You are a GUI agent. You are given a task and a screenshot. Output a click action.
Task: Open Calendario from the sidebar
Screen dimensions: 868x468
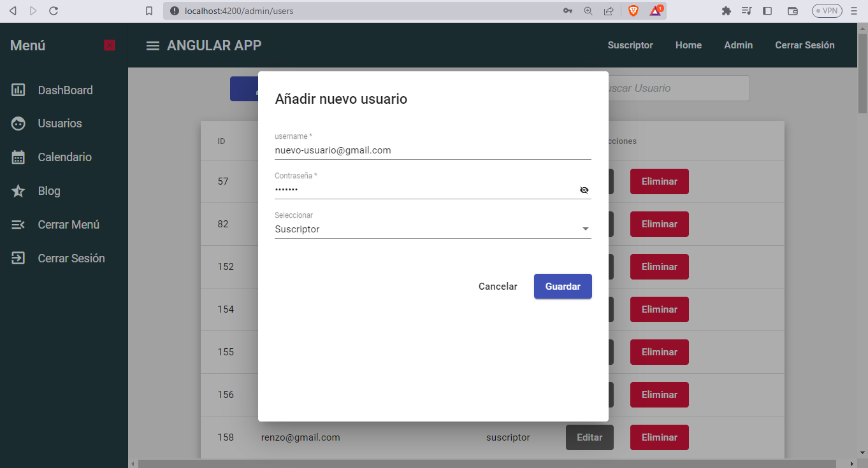(x=18, y=157)
